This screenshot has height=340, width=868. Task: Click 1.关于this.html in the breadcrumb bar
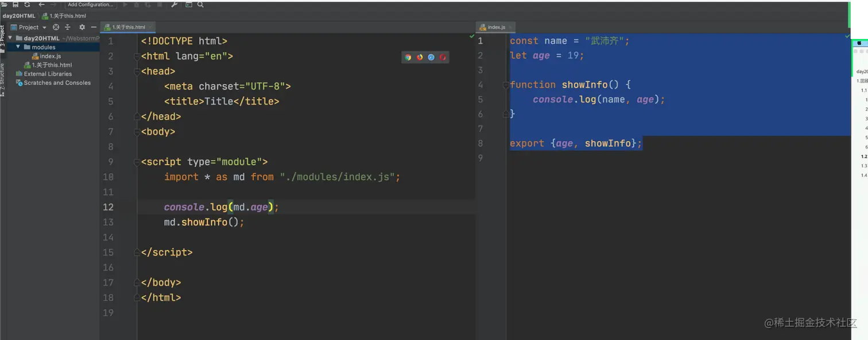pyautogui.click(x=64, y=16)
